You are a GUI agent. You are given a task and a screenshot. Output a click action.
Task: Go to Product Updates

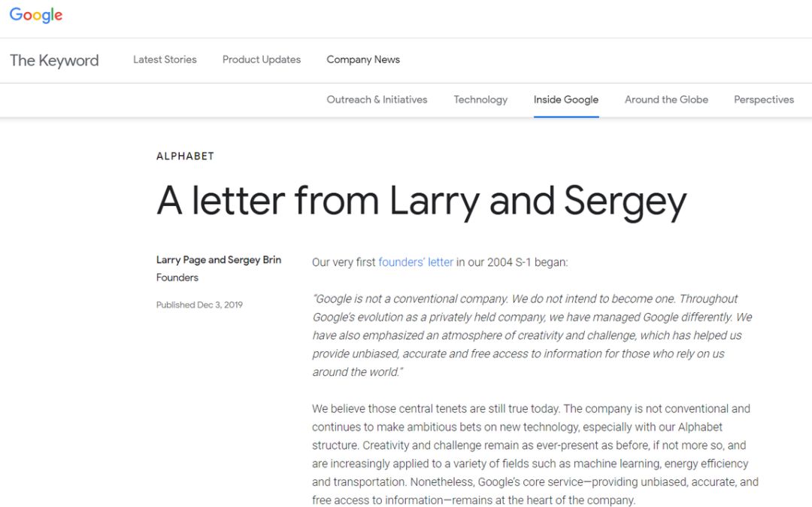[262, 59]
